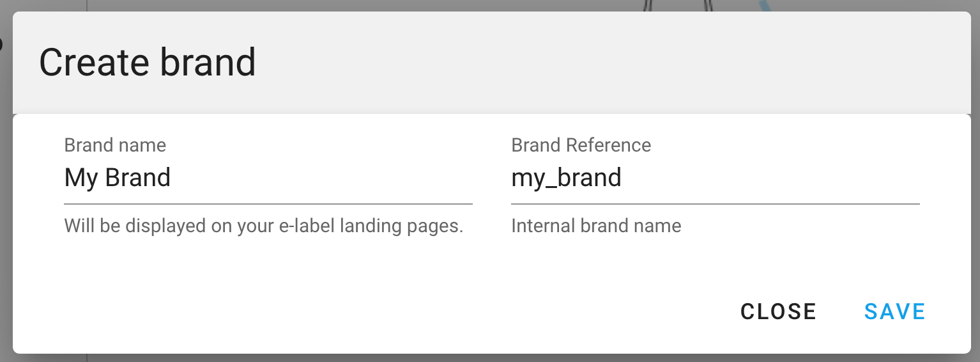Click the "Internal brand name" hint text
This screenshot has height=362, width=980.
coord(596,226)
